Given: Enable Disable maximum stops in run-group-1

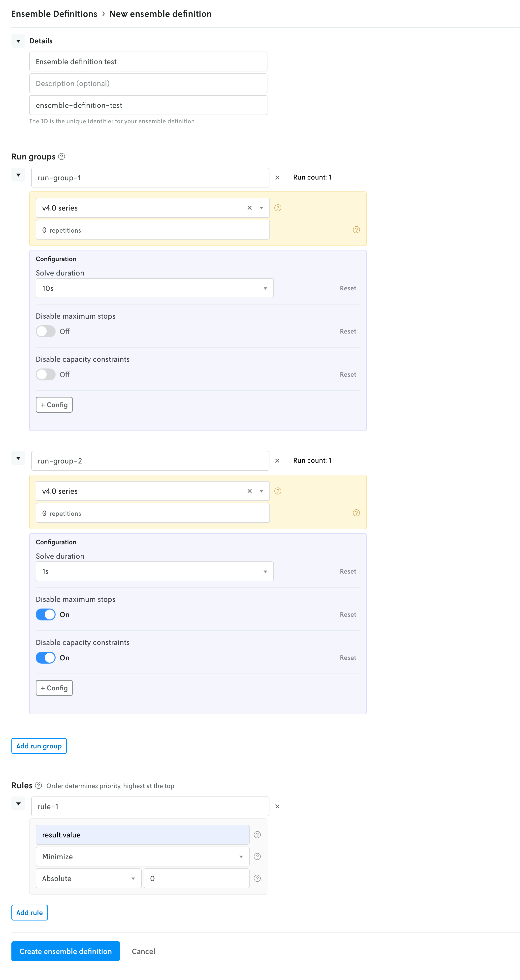Looking at the screenshot, I should (x=45, y=331).
